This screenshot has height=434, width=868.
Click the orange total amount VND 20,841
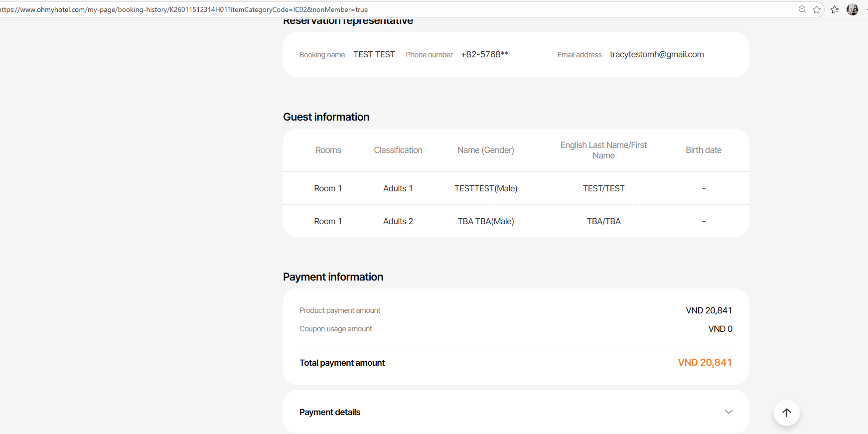click(705, 362)
